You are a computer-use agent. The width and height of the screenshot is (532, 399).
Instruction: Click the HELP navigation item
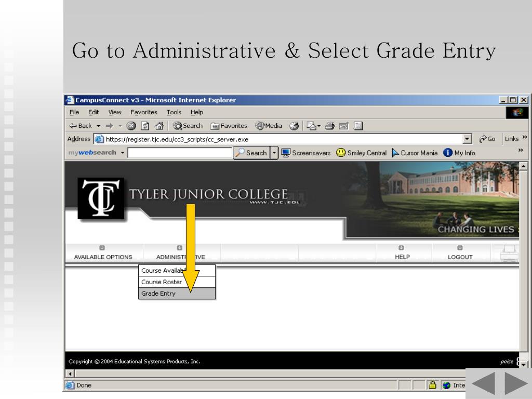click(403, 253)
